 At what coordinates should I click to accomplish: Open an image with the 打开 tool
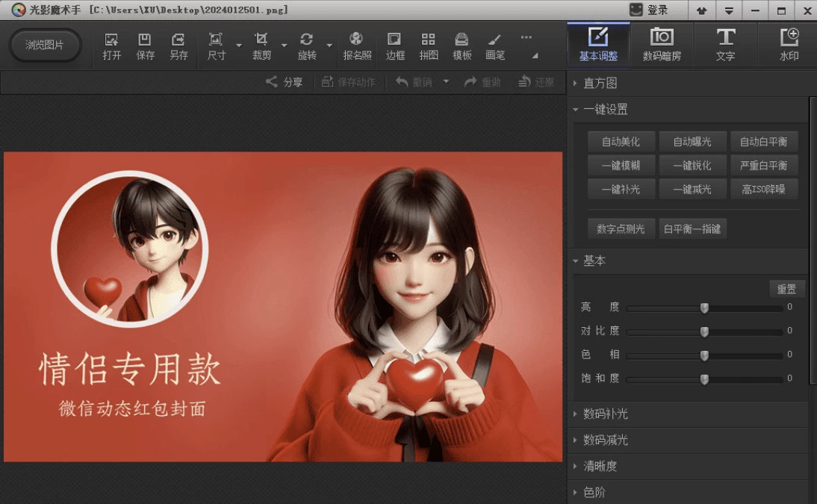(111, 45)
